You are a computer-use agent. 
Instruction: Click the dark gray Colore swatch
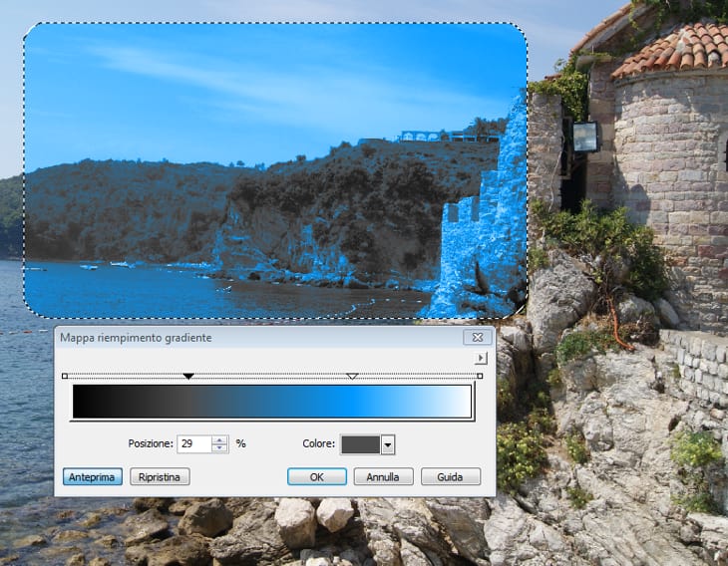360,444
